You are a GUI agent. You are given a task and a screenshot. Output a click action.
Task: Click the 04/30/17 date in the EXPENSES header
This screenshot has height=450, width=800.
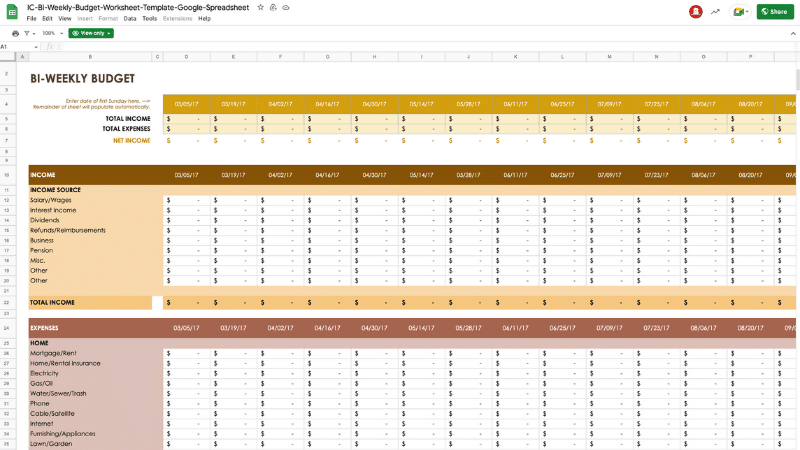coord(374,328)
